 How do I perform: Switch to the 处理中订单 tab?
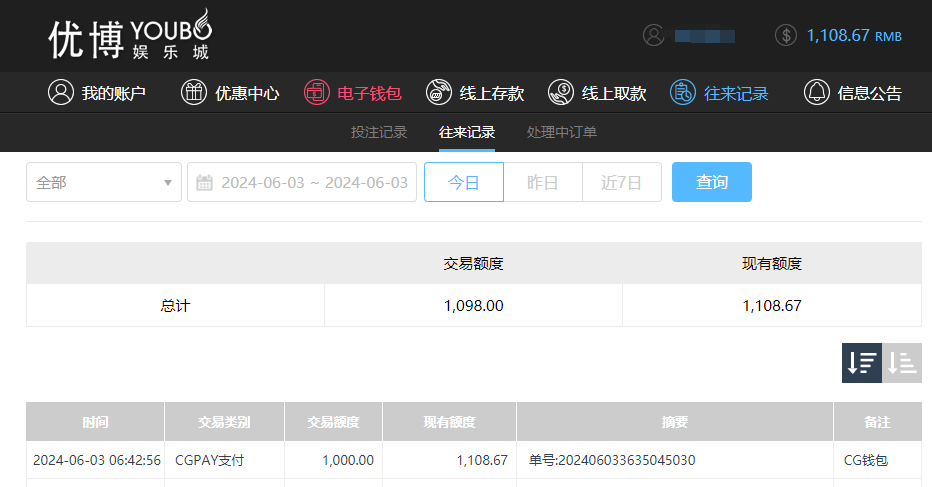(562, 132)
